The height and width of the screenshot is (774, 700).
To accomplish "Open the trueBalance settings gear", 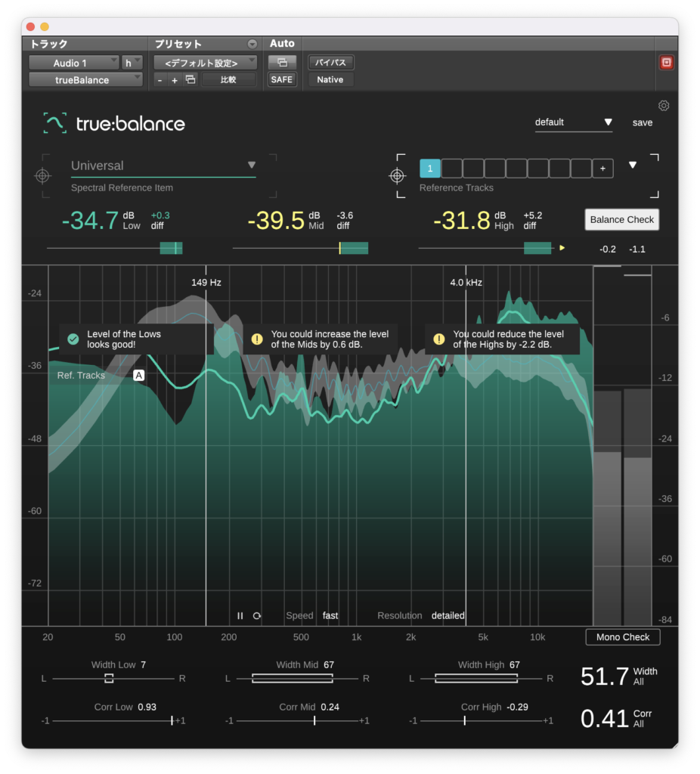I will pos(664,106).
